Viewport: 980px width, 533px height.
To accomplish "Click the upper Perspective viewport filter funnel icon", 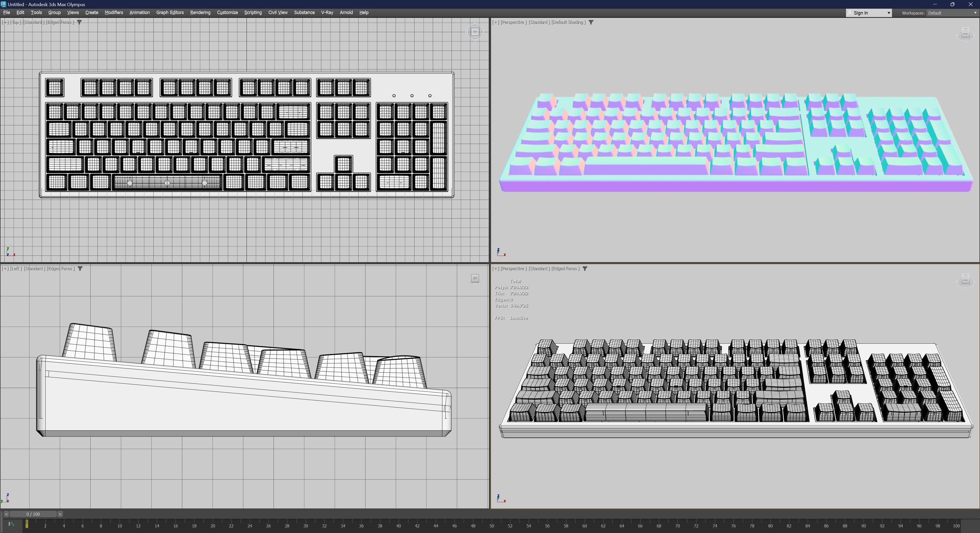I will click(591, 22).
